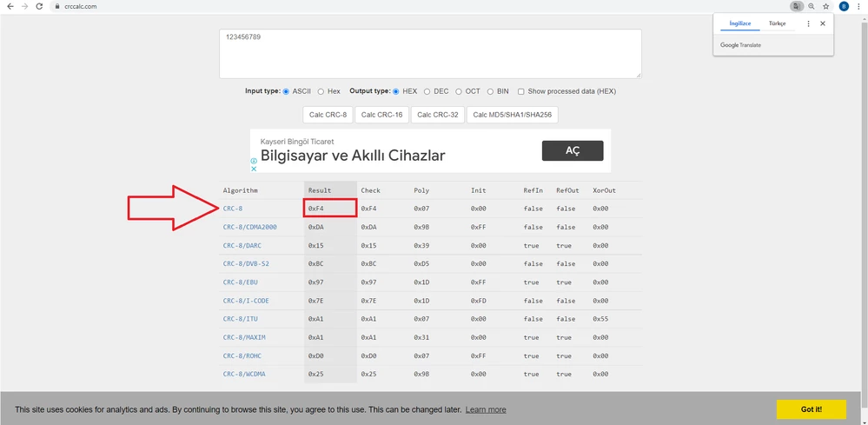Open translate popup options menu

[x=808, y=23]
